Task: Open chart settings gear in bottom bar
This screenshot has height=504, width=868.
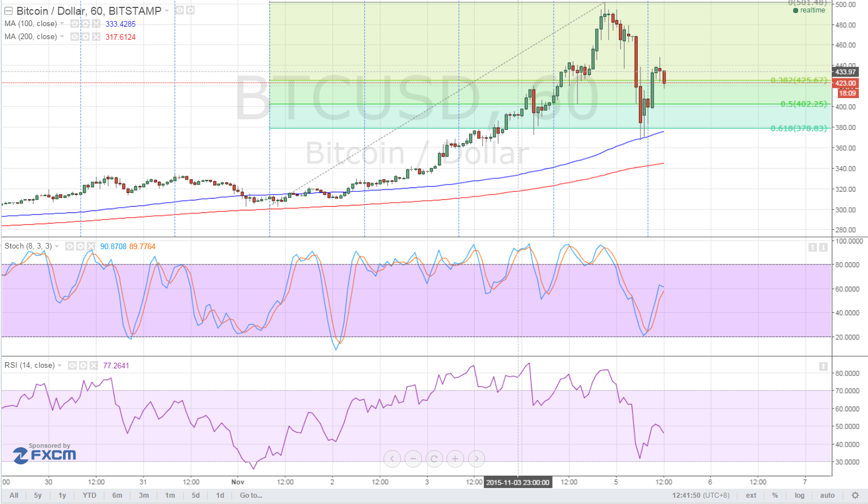Action: pyautogui.click(x=855, y=495)
